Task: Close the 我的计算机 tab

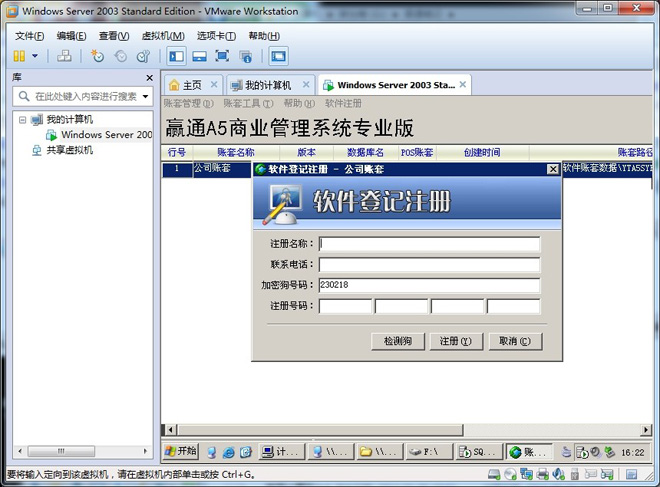Action: (x=306, y=85)
